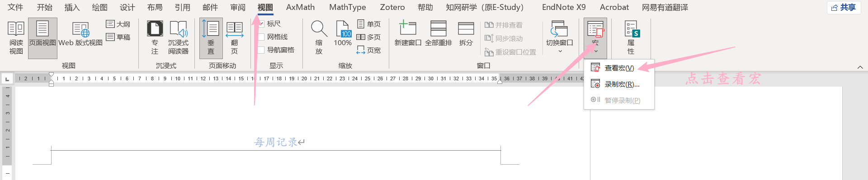The width and height of the screenshot is (868, 180).
Task: Open the EndNote X9 tab
Action: coord(564,7)
